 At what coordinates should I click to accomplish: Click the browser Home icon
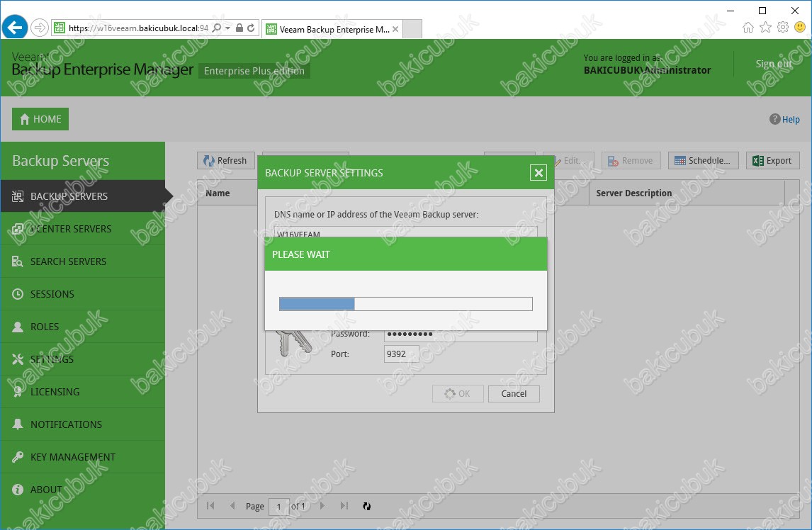pyautogui.click(x=748, y=28)
